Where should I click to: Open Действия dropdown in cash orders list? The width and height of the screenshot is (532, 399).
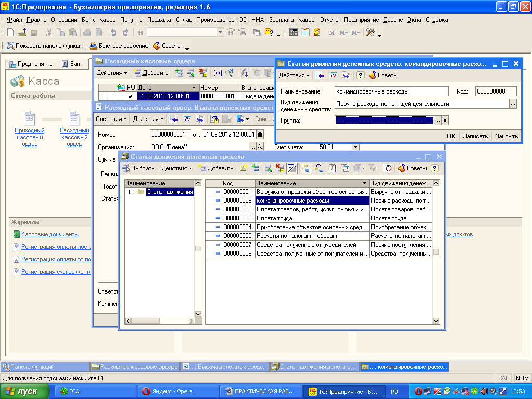click(112, 73)
